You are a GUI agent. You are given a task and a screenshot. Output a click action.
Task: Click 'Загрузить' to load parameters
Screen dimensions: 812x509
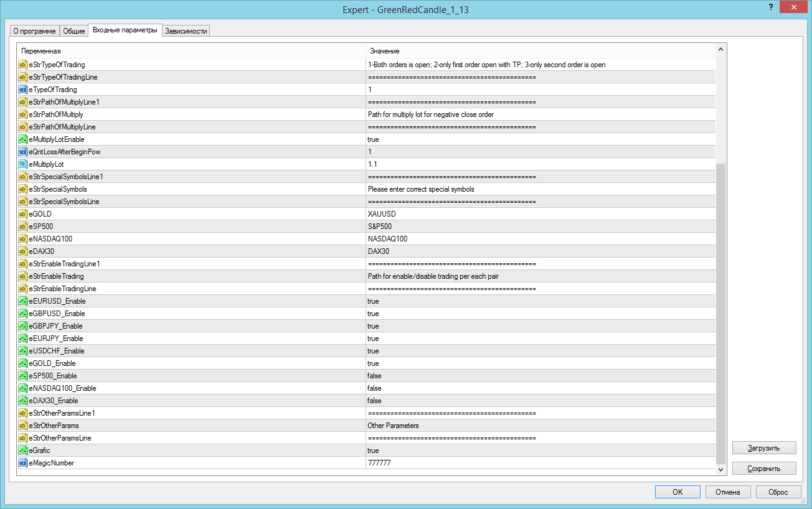(764, 448)
